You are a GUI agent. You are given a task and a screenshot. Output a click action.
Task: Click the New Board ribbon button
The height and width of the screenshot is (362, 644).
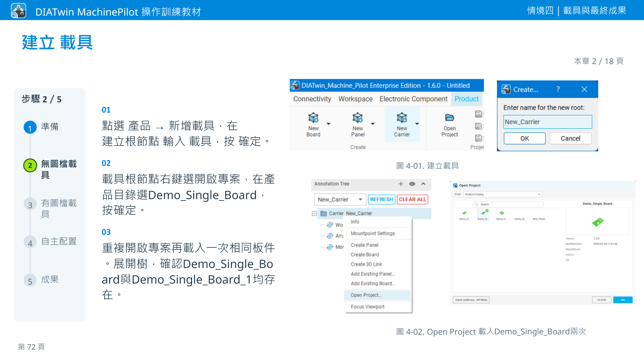[313, 124]
